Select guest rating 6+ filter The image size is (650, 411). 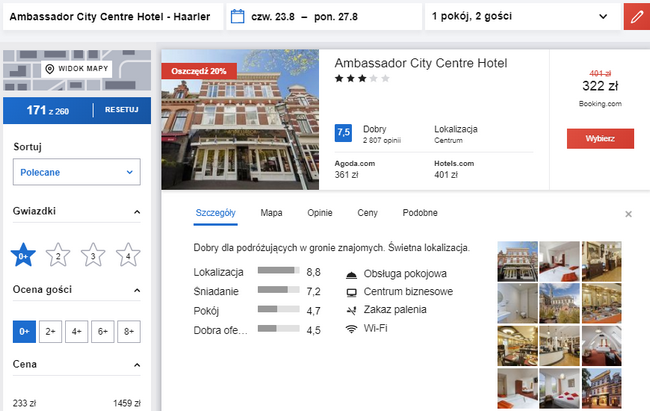(x=103, y=331)
